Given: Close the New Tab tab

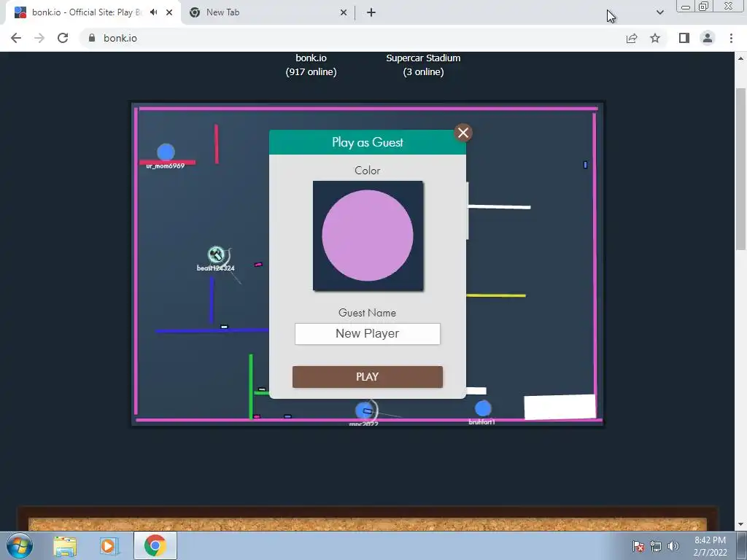Looking at the screenshot, I should (343, 12).
